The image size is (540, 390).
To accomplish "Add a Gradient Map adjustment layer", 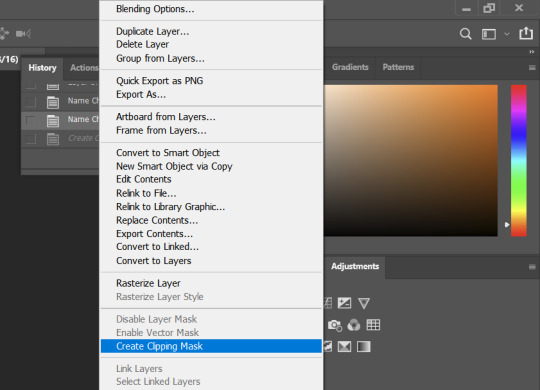I will point(364,346).
